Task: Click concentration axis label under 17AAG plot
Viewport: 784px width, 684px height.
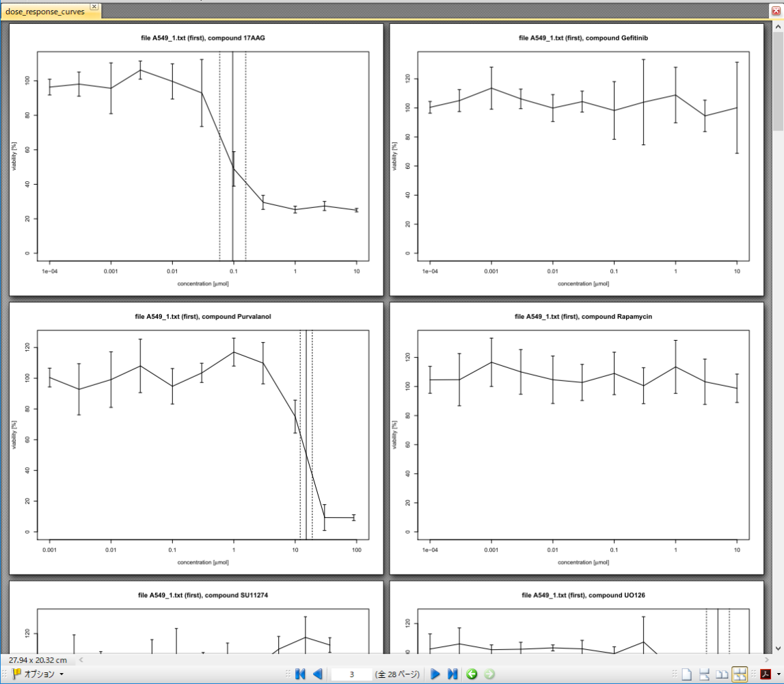Action: click(203, 284)
